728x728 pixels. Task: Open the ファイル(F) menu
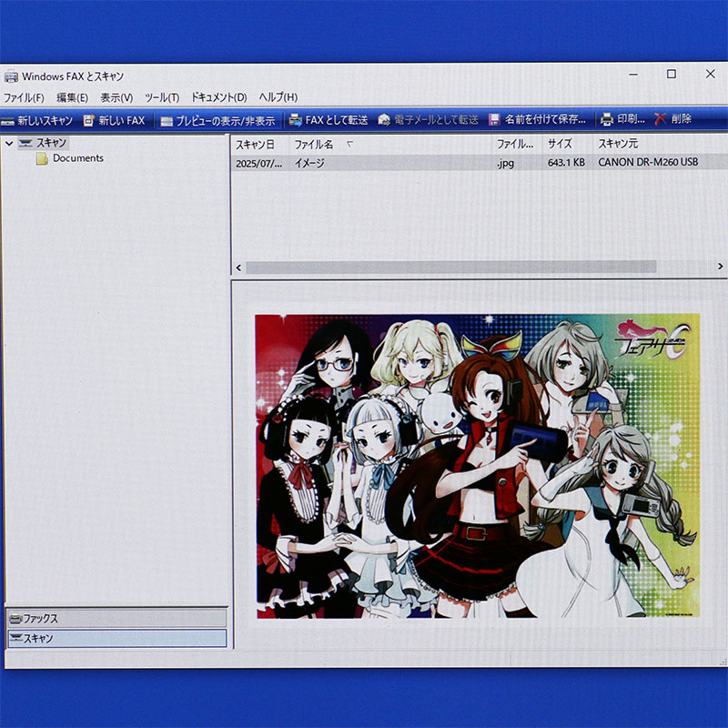[x=24, y=97]
